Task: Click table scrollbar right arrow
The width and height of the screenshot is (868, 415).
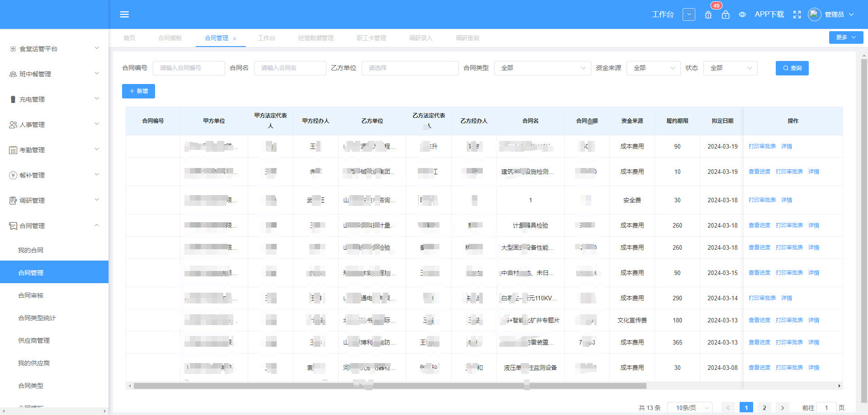Action: pyautogui.click(x=840, y=386)
